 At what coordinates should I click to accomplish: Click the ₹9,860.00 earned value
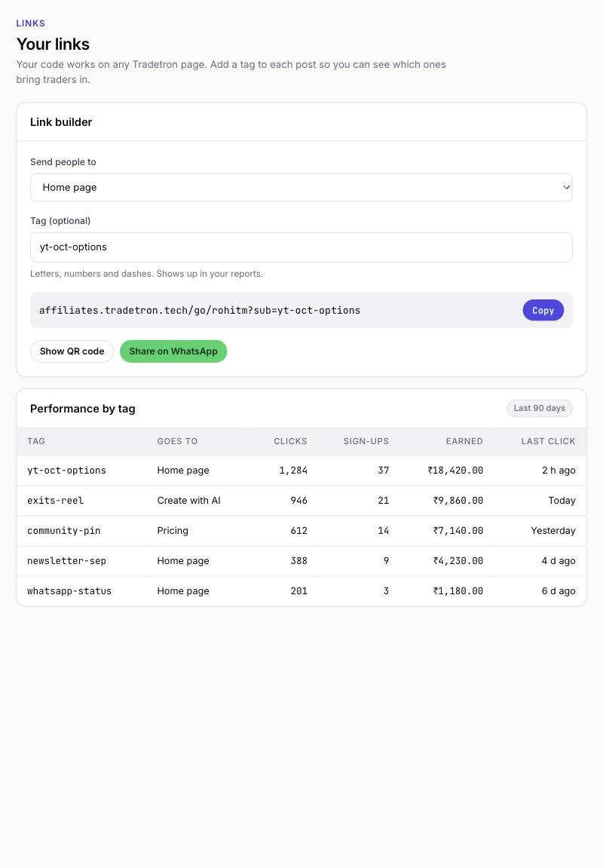coord(458,501)
